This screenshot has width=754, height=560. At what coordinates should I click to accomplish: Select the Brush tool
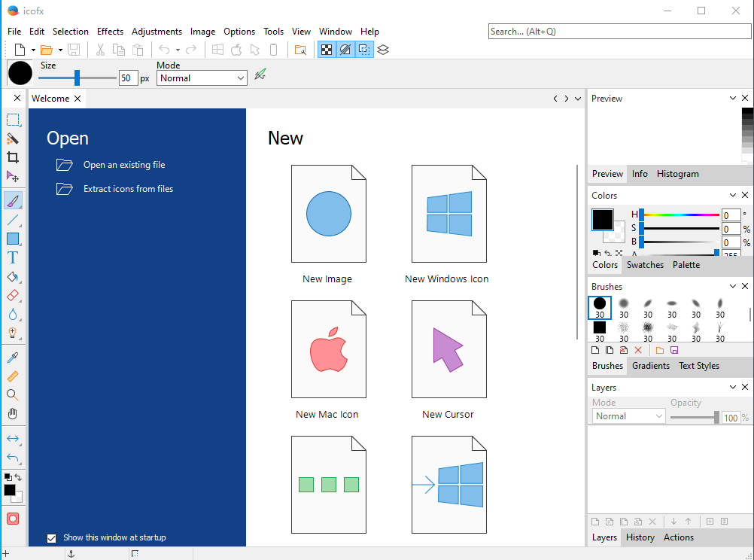[13, 201]
